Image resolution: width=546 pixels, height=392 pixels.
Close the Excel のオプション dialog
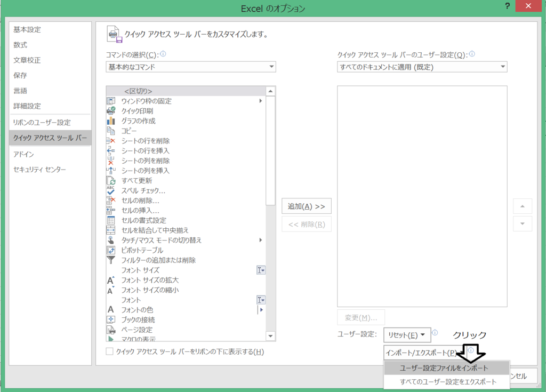click(x=528, y=6)
